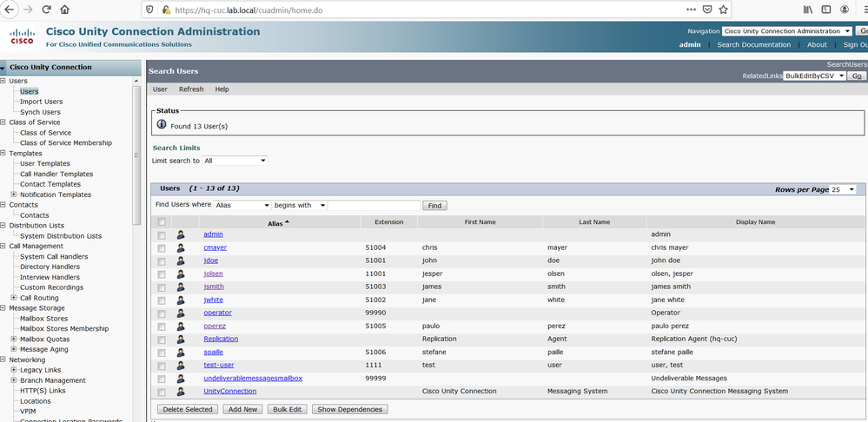The height and width of the screenshot is (422, 868).
Task: Expand Notification Templates in the tree
Action: [x=14, y=195]
